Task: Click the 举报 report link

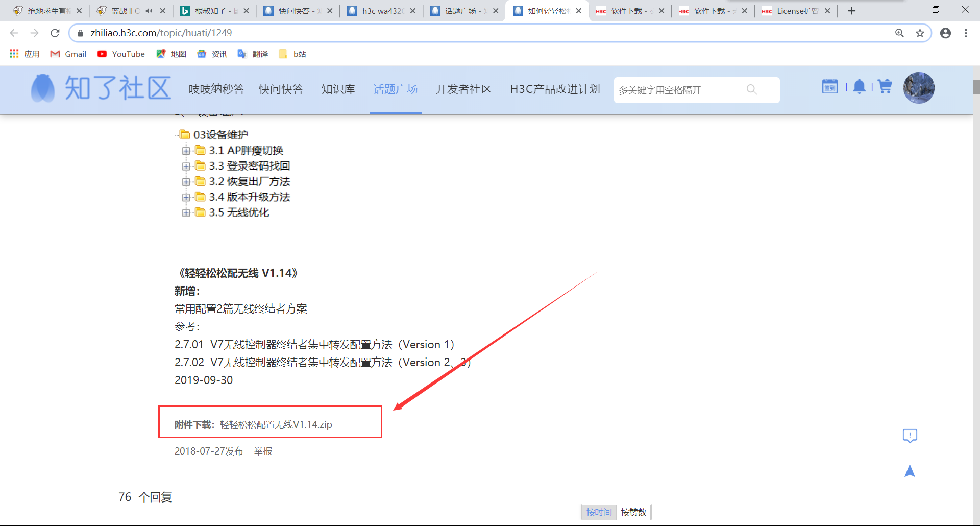Action: [x=263, y=451]
